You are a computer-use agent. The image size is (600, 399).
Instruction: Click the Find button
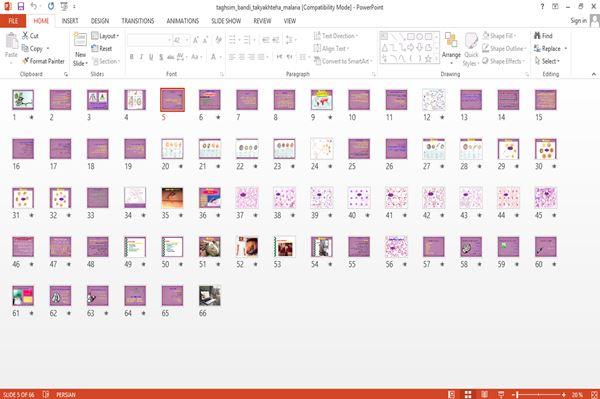click(x=543, y=36)
